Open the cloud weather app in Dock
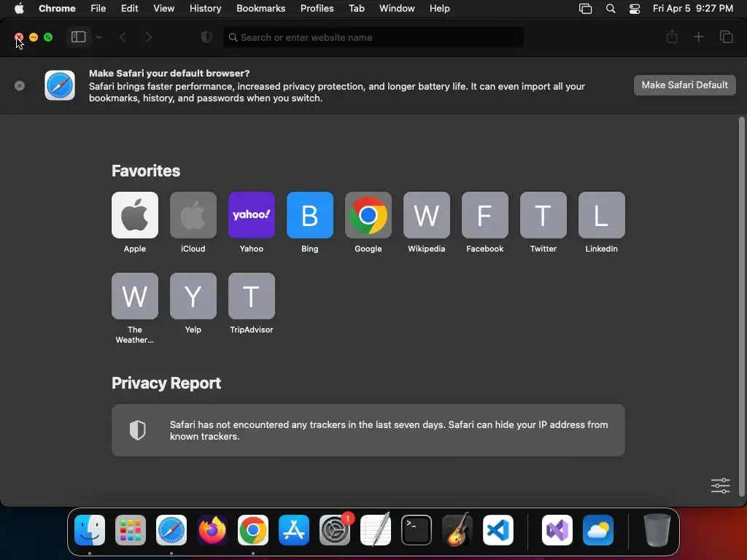 (x=598, y=530)
